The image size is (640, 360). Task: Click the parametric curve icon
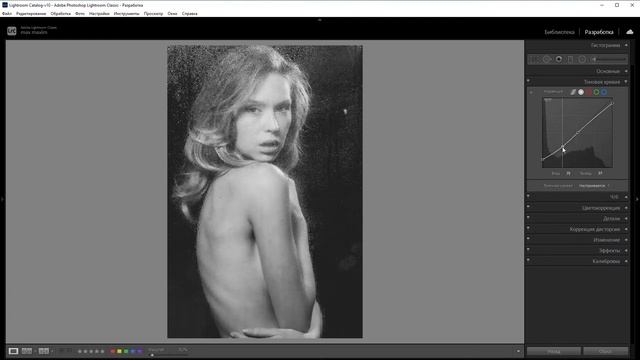pyautogui.click(x=573, y=92)
